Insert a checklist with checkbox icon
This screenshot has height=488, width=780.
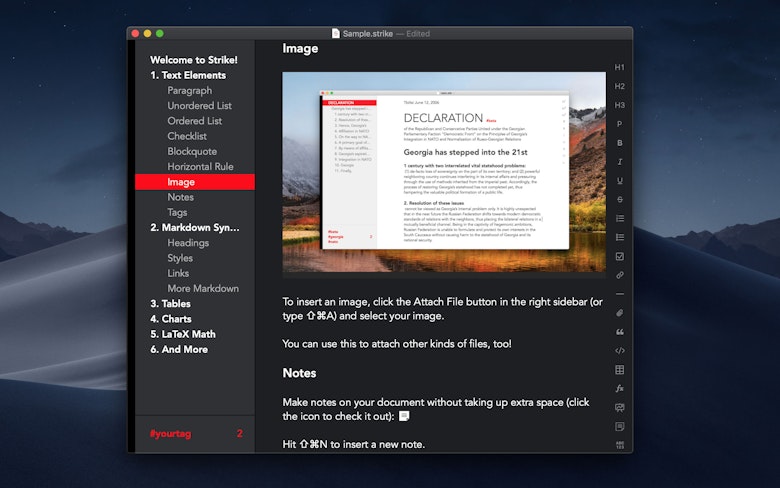tap(619, 256)
